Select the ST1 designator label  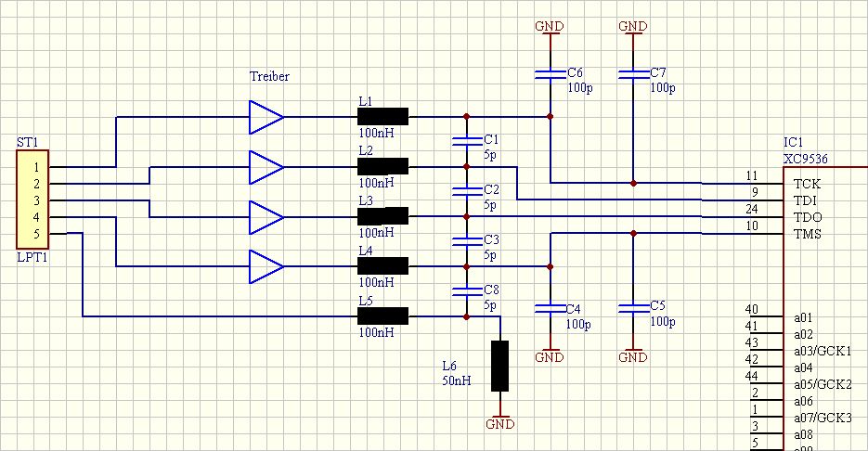point(28,142)
